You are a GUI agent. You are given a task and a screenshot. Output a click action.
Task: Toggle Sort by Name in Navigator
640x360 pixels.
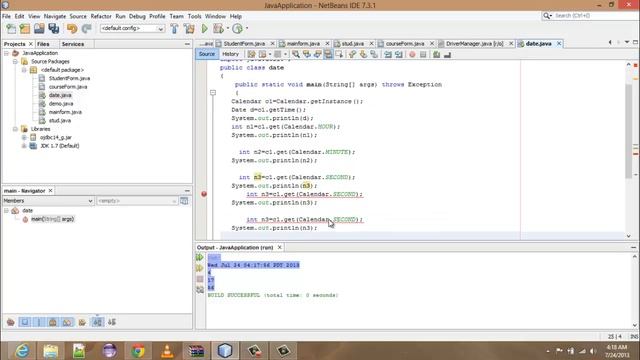click(x=97, y=322)
